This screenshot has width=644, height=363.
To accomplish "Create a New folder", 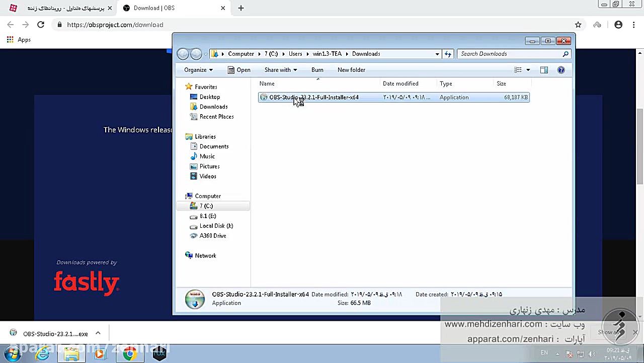I will tap(351, 70).
